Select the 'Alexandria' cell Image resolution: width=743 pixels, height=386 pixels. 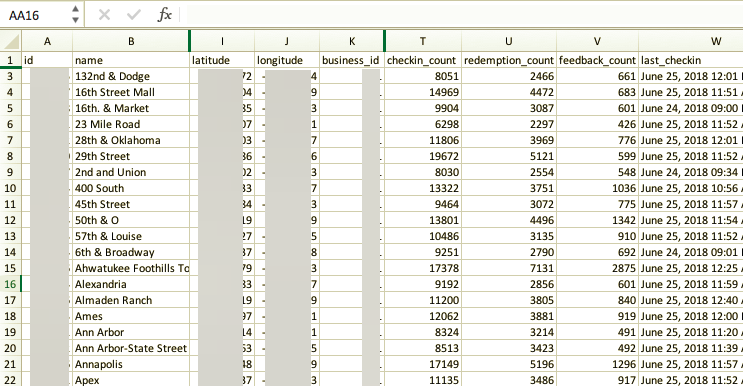pos(131,284)
